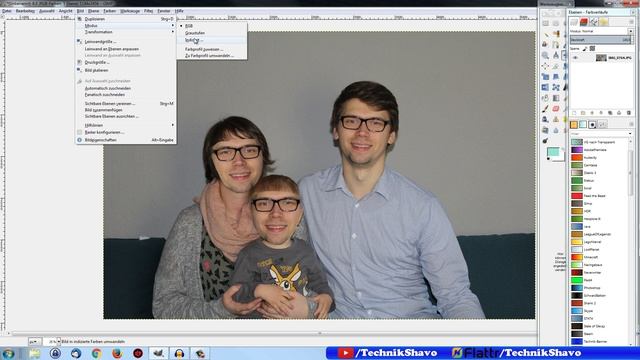Image resolution: width=640 pixels, height=360 pixels.
Task: Delete the layer using trash icon
Action: click(x=629, y=113)
